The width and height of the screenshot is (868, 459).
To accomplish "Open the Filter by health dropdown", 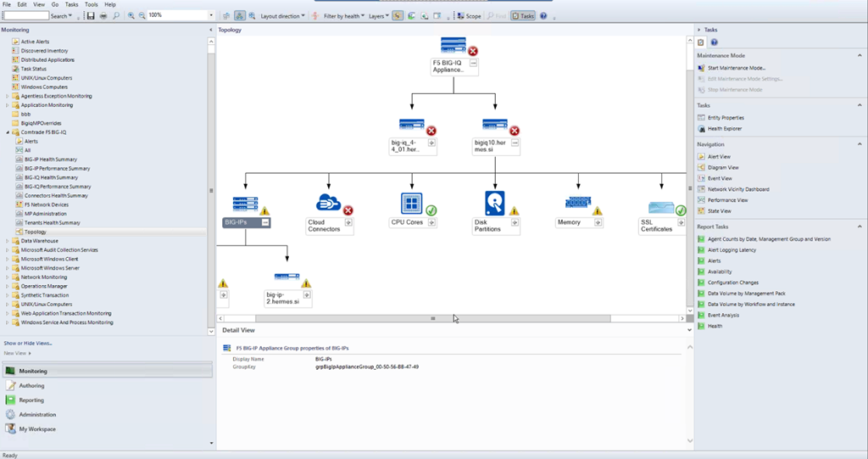I will (343, 16).
